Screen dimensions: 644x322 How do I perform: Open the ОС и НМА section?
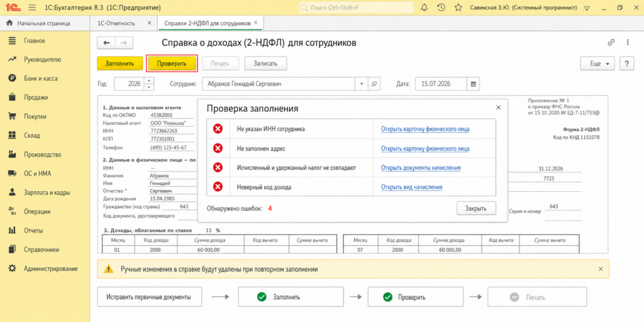(x=36, y=174)
